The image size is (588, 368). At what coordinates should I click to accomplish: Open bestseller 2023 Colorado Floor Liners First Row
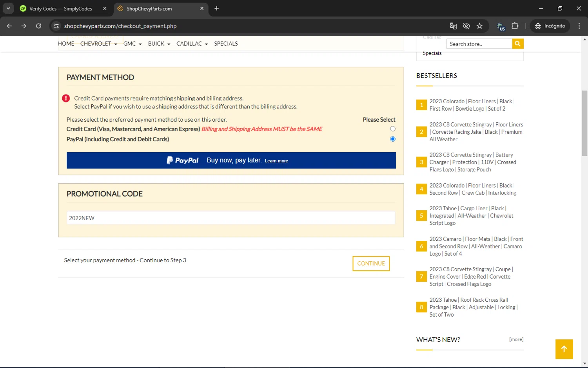472,105
